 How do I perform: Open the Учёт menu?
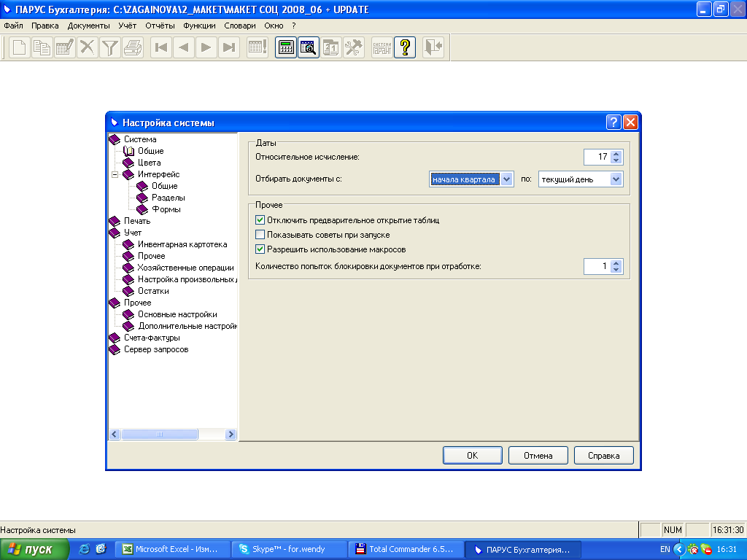[x=127, y=26]
